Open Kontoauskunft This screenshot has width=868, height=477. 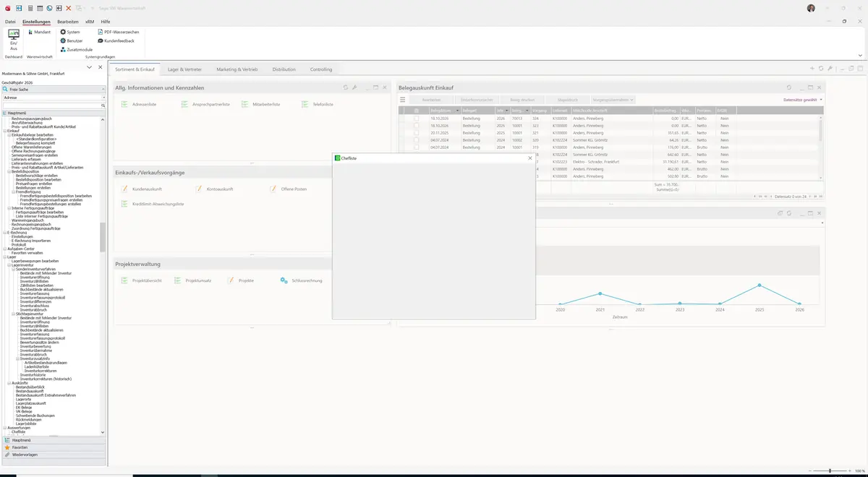[214, 189]
